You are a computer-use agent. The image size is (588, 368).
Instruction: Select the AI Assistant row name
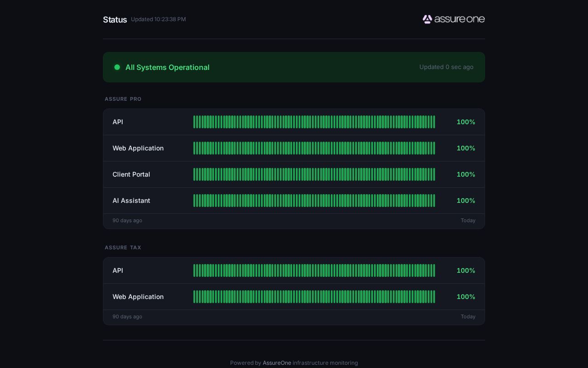(131, 201)
